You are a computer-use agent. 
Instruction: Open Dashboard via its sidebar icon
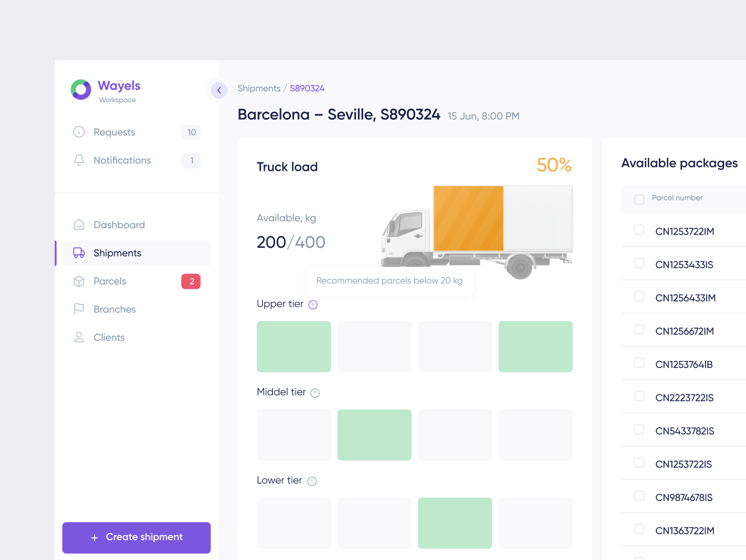pyautogui.click(x=78, y=224)
